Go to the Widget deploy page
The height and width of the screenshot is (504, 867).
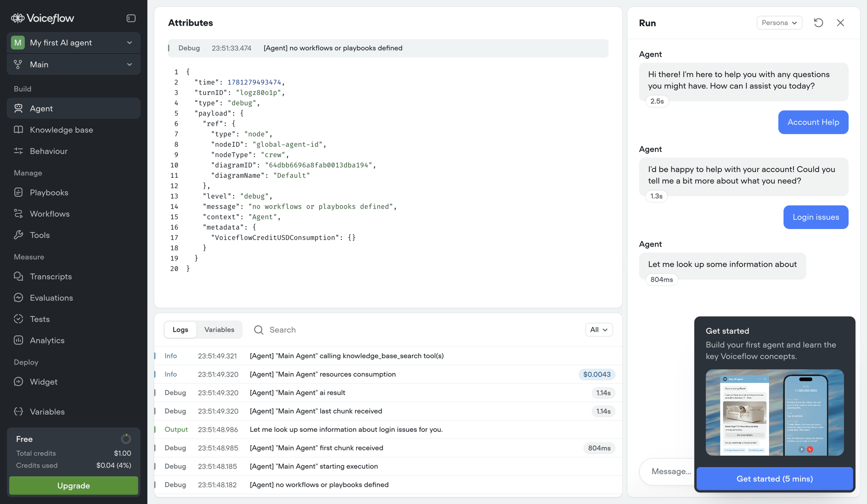point(74,382)
